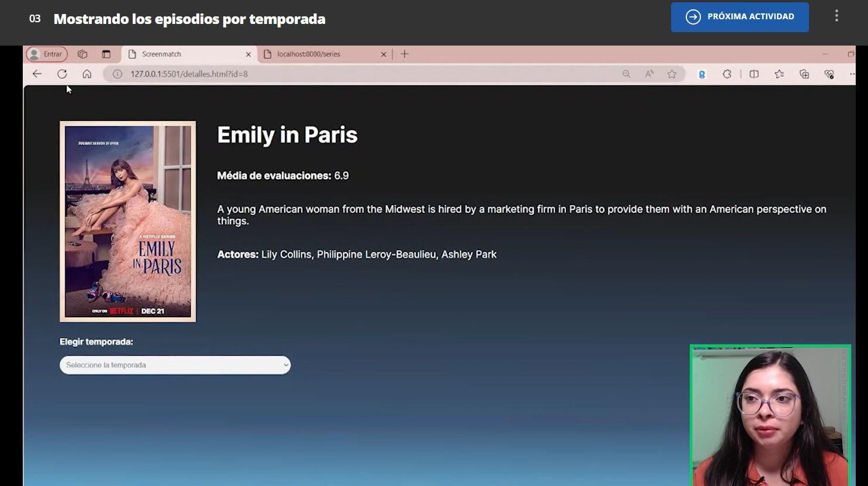
Task: Click the site information icon in address bar
Action: (x=117, y=74)
